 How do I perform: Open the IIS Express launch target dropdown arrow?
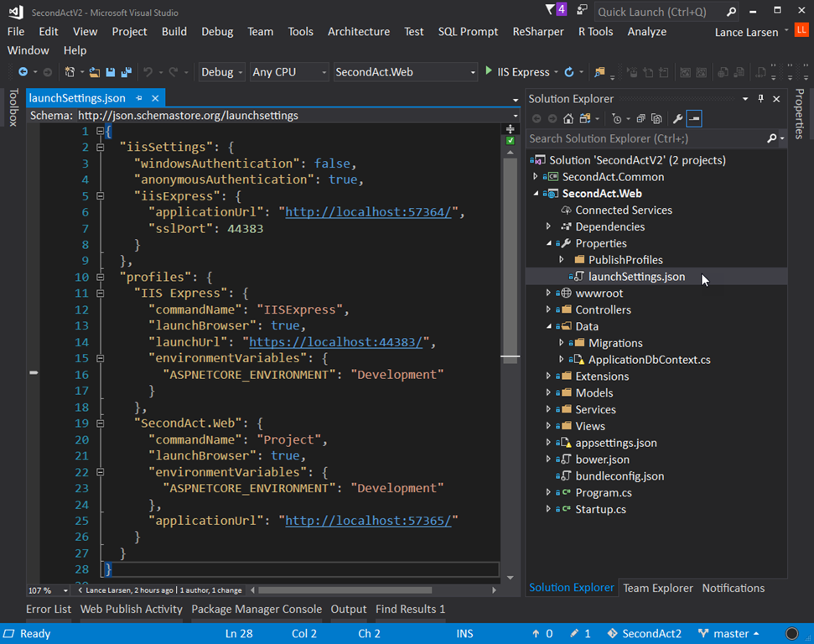556,72
